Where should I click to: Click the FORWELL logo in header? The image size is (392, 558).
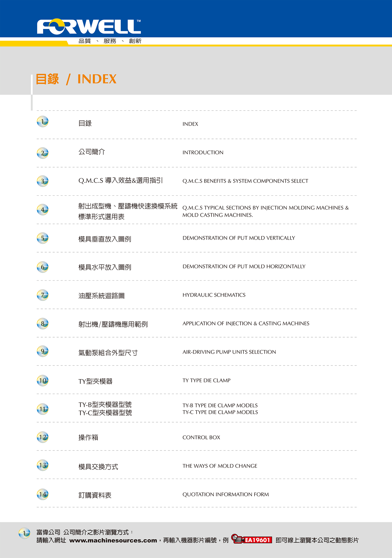coord(89,27)
